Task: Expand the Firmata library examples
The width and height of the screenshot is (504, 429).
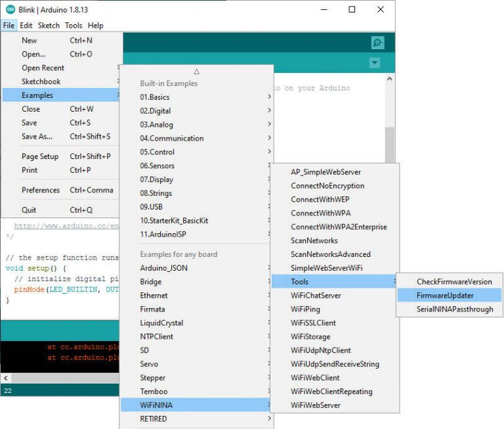Action: click(x=196, y=309)
